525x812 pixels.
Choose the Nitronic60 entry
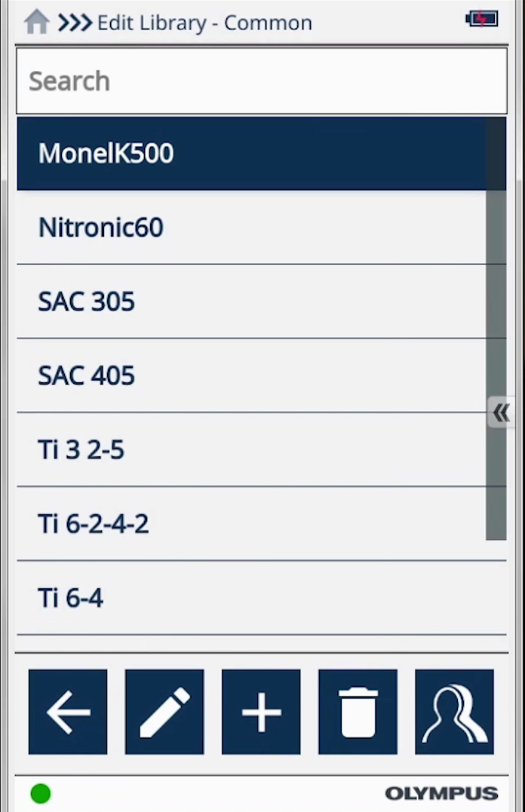[249, 227]
